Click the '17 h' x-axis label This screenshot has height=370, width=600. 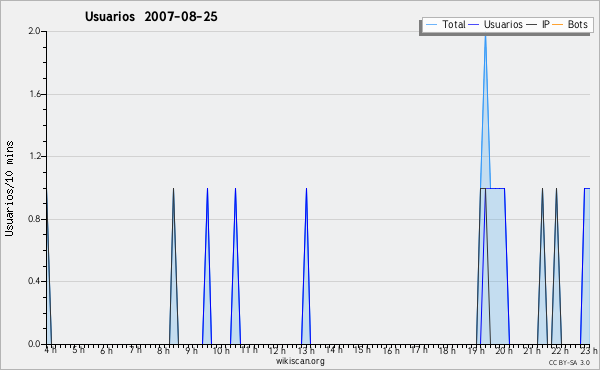[419, 350]
